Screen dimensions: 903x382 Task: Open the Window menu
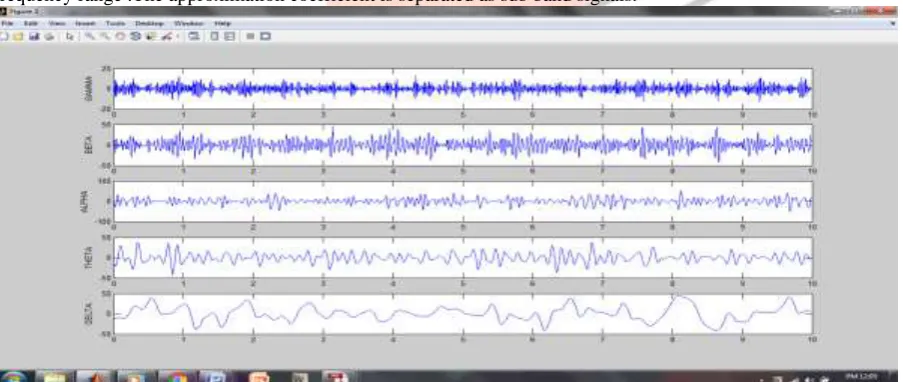pyautogui.click(x=188, y=24)
